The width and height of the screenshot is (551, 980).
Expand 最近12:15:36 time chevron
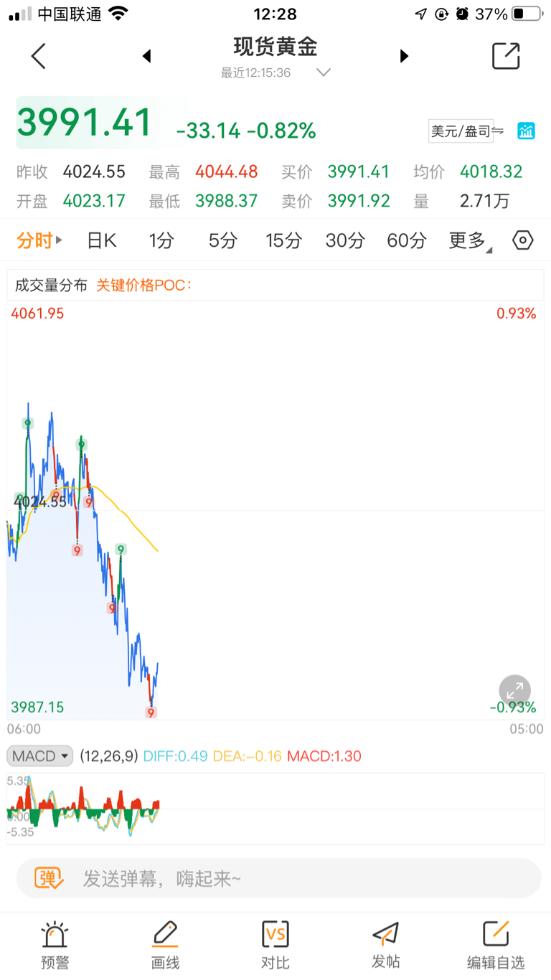(323, 72)
